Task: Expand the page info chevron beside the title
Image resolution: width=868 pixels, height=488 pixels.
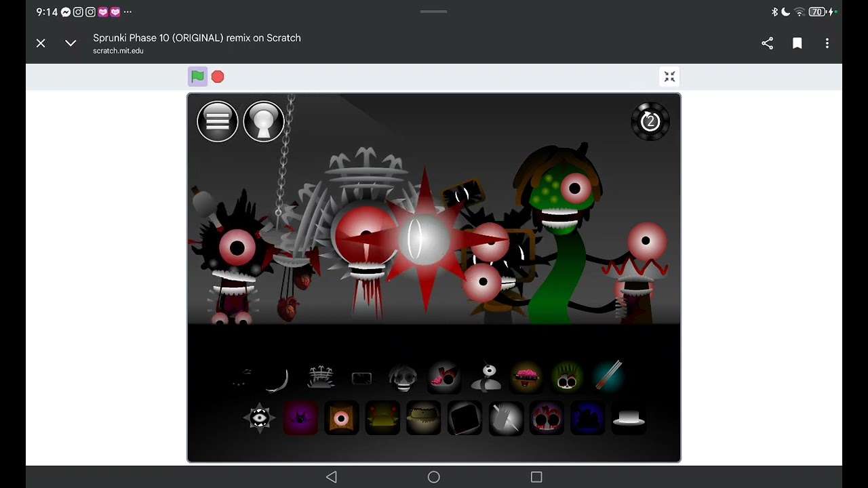Action: pos(71,43)
